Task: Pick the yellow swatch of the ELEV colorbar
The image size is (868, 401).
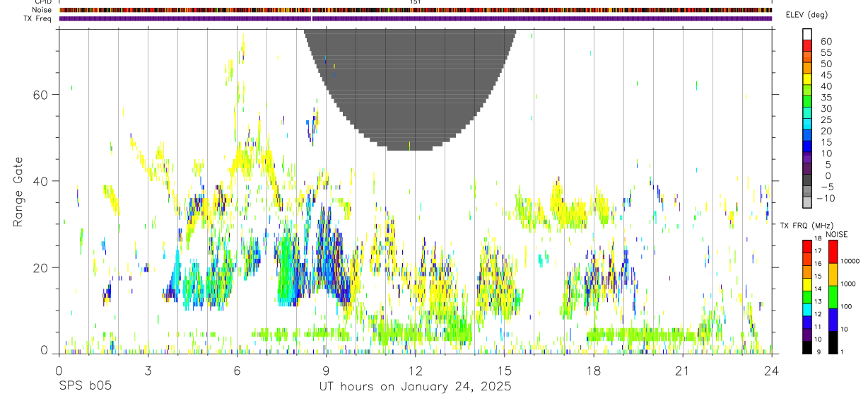Action: (x=807, y=79)
